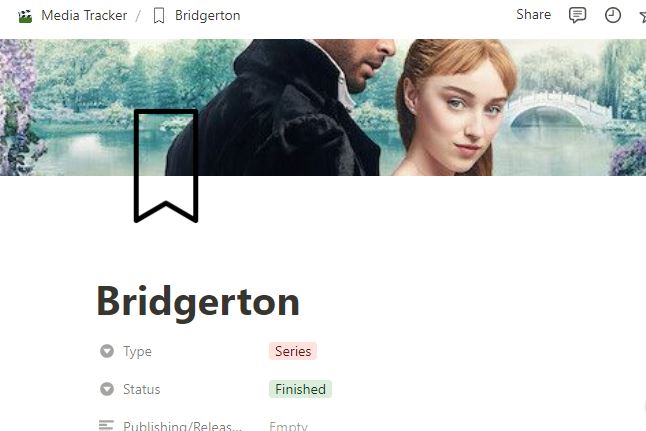Click the Type property select icon
Viewport: 646px width, 431px height.
tap(107, 351)
